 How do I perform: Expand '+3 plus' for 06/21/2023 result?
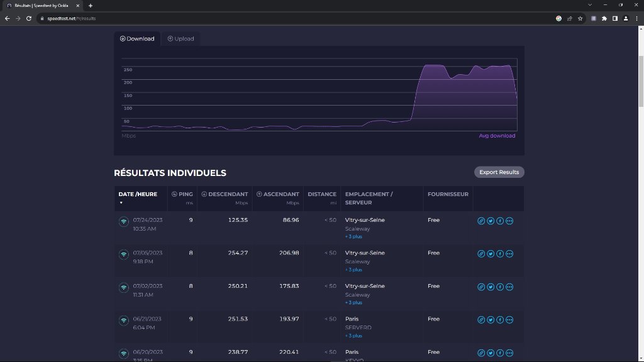pos(353,336)
